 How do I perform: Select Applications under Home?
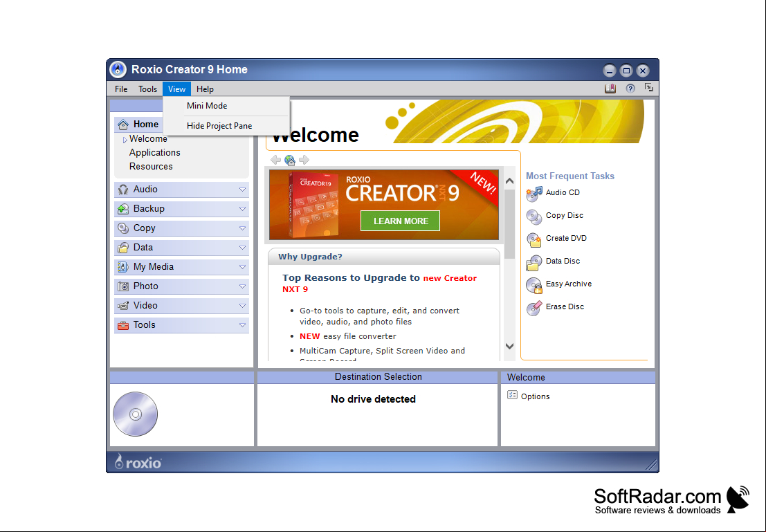pyautogui.click(x=154, y=152)
